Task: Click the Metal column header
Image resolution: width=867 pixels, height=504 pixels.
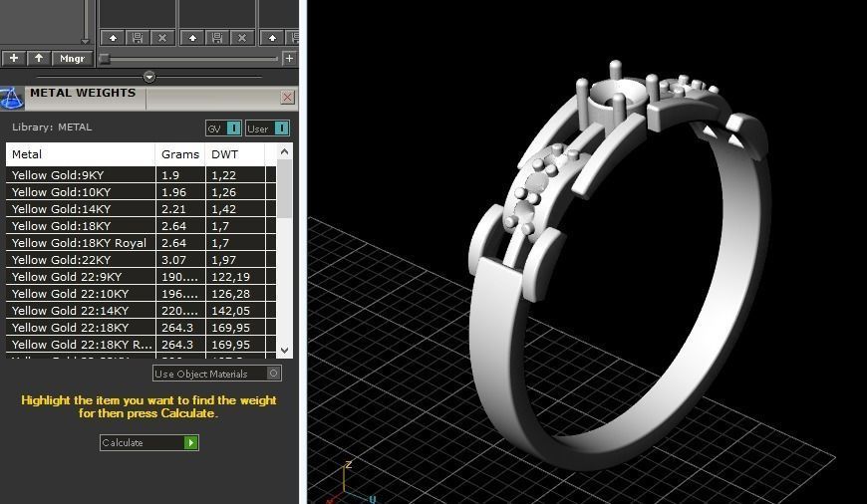Action: [x=81, y=154]
